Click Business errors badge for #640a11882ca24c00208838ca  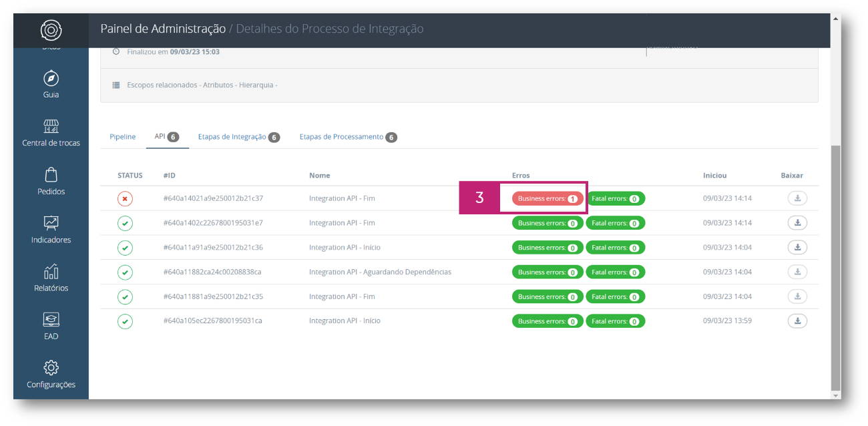[548, 272]
